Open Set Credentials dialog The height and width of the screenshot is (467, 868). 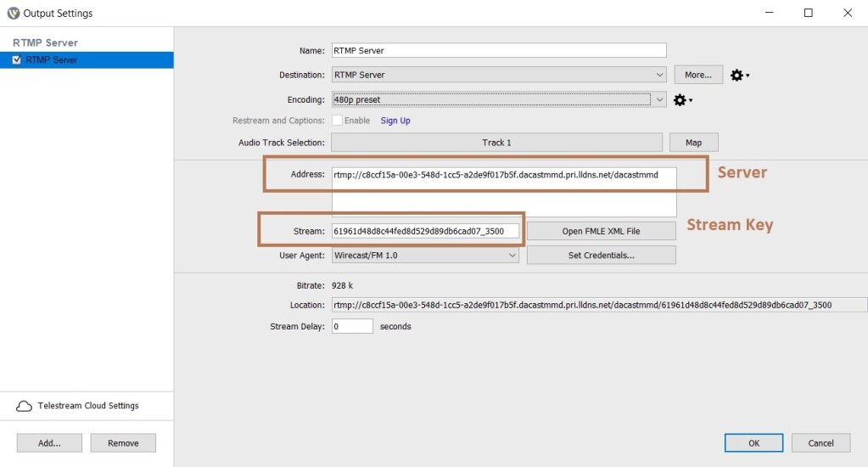601,256
